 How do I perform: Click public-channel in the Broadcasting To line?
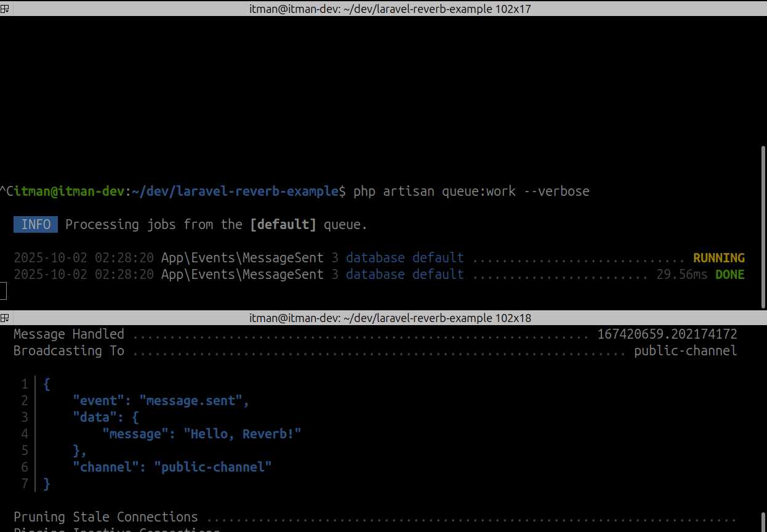(x=685, y=351)
